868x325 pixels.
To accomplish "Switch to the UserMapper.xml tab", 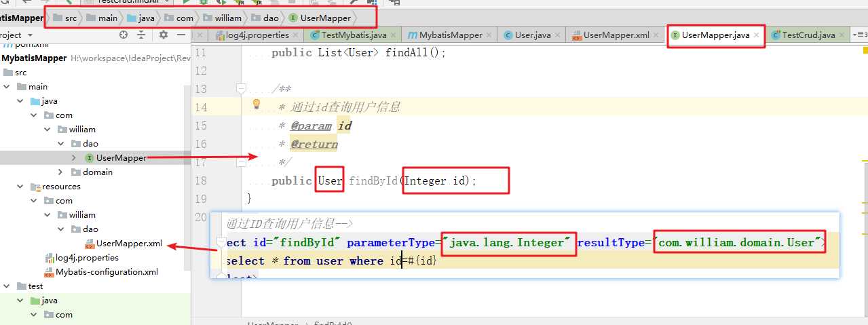I will pos(616,35).
